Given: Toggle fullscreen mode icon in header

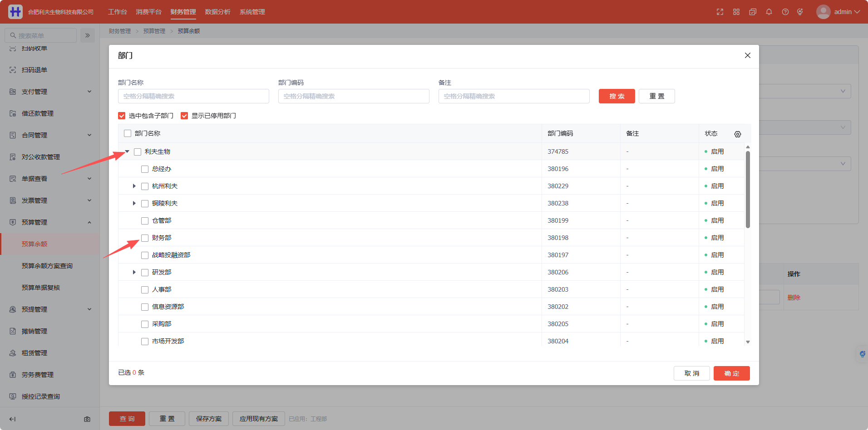Looking at the screenshot, I should (x=720, y=12).
